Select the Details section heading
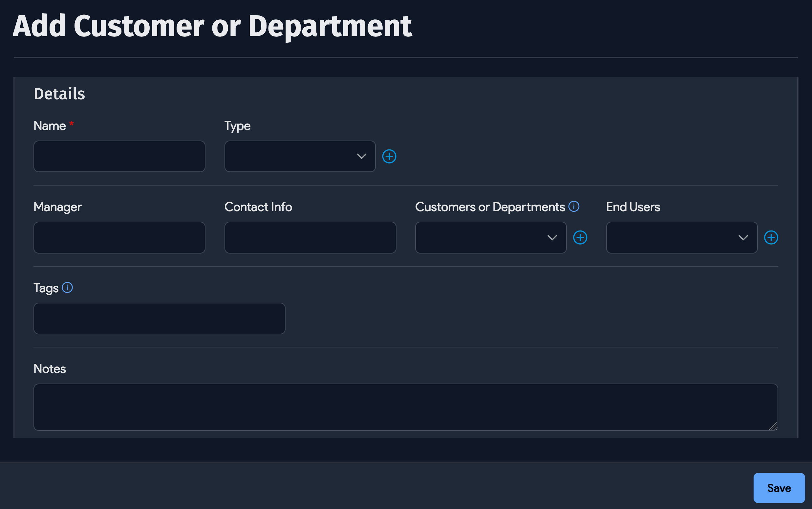Screen dimensions: 812x509 [x=59, y=93]
